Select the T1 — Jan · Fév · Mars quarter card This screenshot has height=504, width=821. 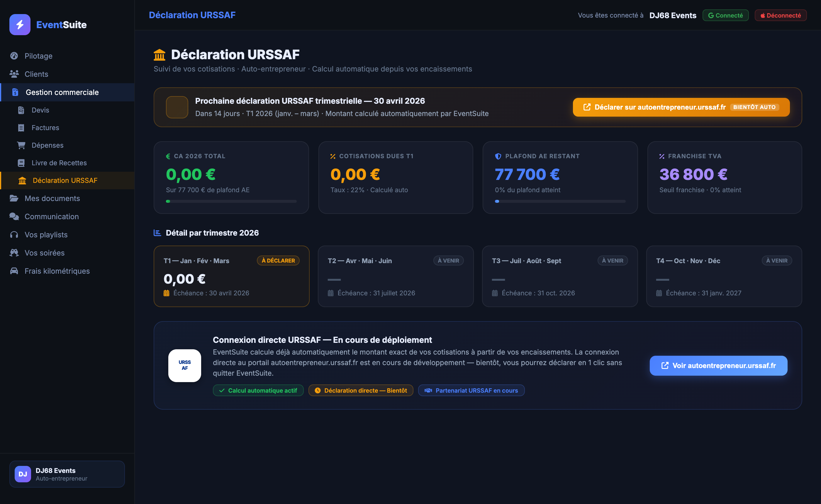[231, 276]
